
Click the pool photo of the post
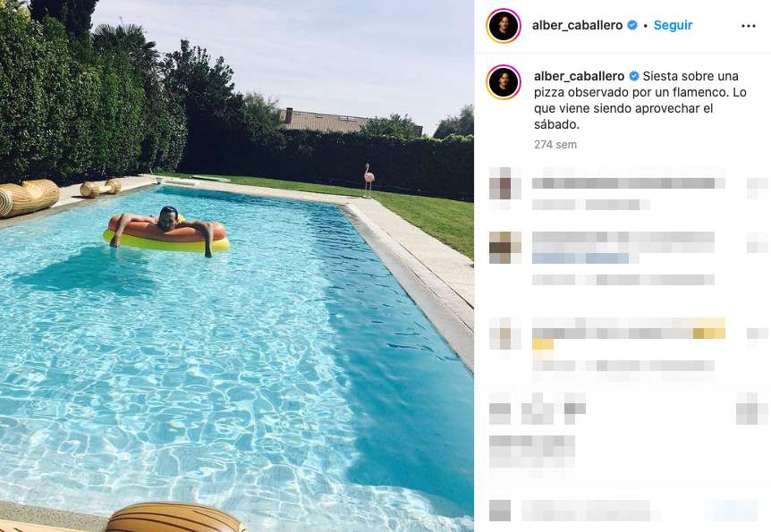click(x=237, y=266)
